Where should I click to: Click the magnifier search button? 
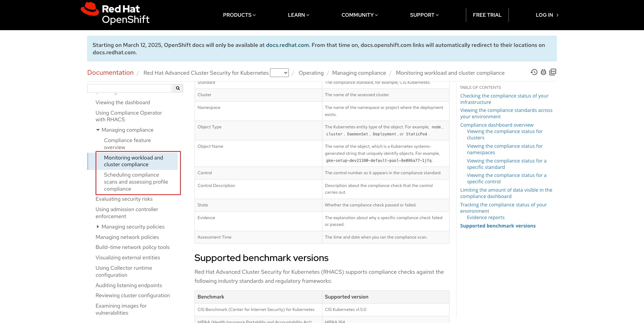pyautogui.click(x=178, y=88)
